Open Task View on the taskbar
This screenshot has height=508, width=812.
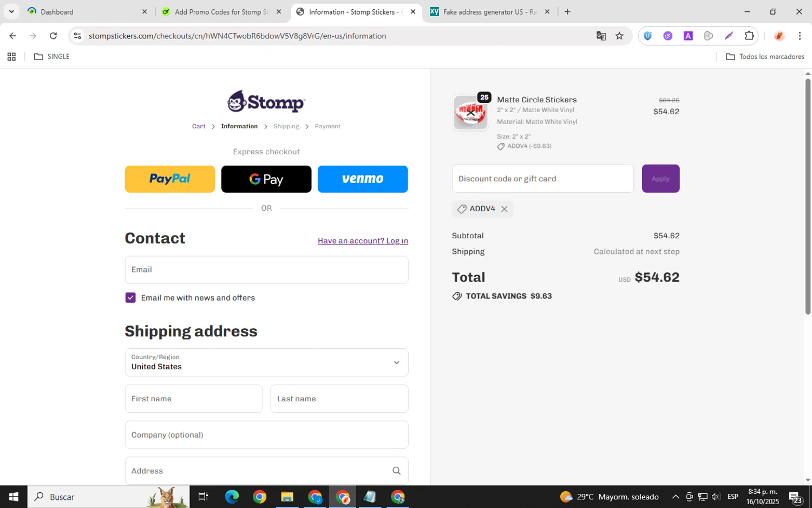[203, 497]
